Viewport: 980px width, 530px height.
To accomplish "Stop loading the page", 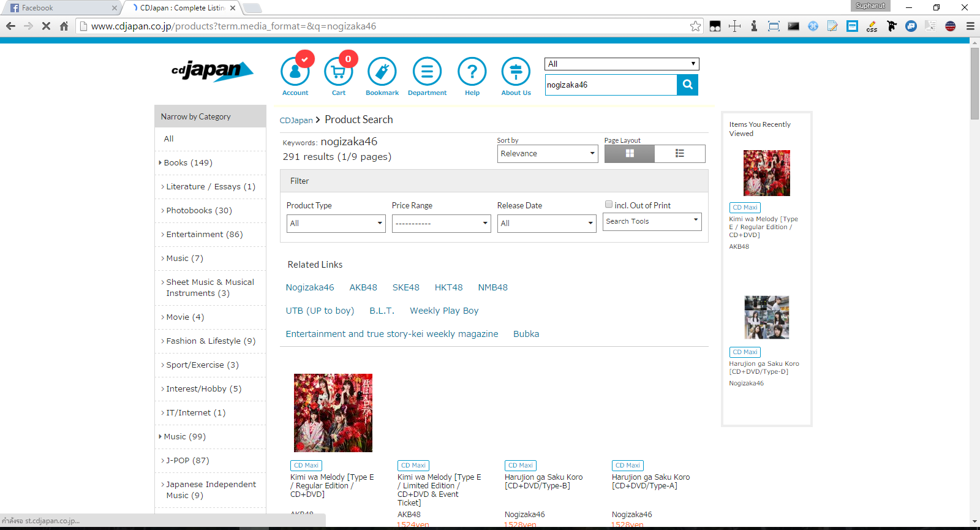I will pos(46,26).
